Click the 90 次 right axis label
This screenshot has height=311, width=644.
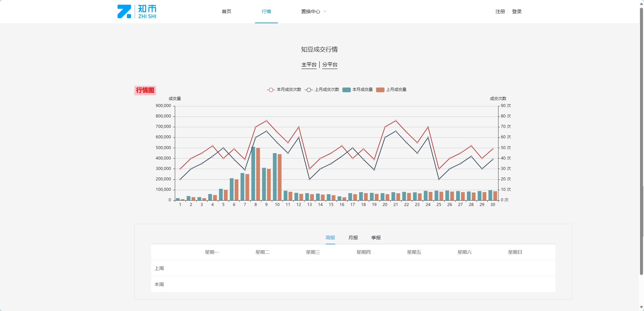(x=506, y=106)
